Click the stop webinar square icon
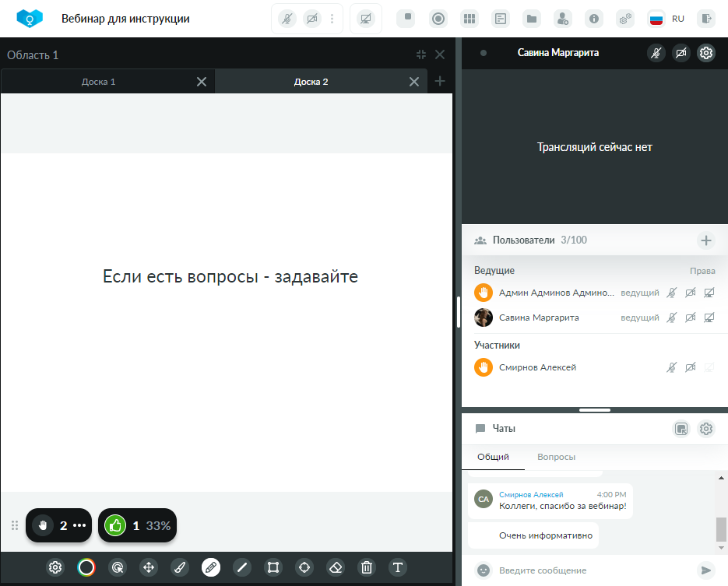 406,19
